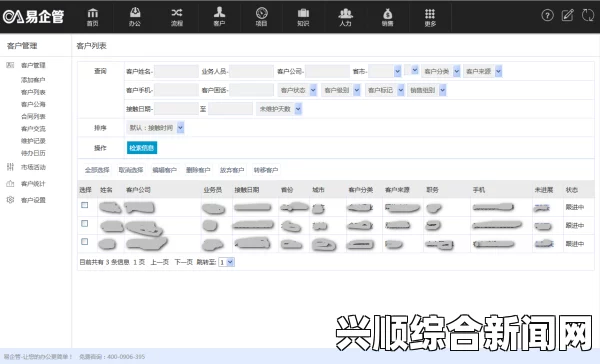Open the 办公 office module icon
Screen dimensions: 600x364
[135, 17]
